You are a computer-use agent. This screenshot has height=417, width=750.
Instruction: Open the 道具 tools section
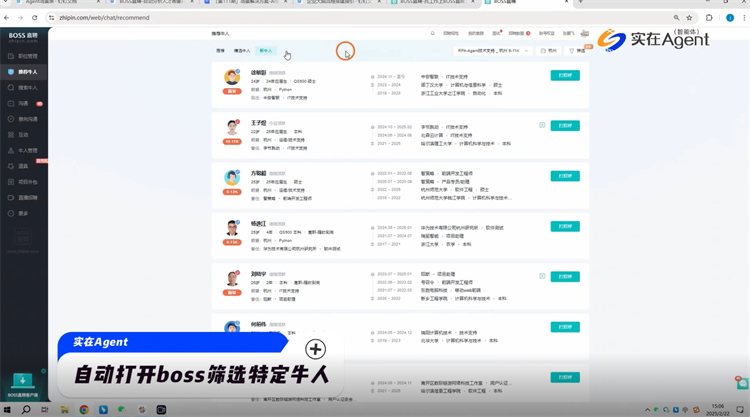click(23, 166)
